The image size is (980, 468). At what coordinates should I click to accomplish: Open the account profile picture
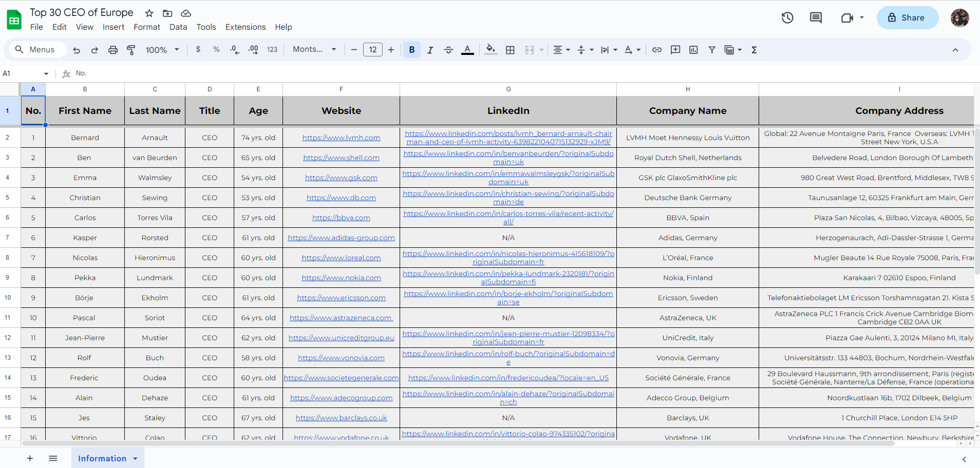959,18
